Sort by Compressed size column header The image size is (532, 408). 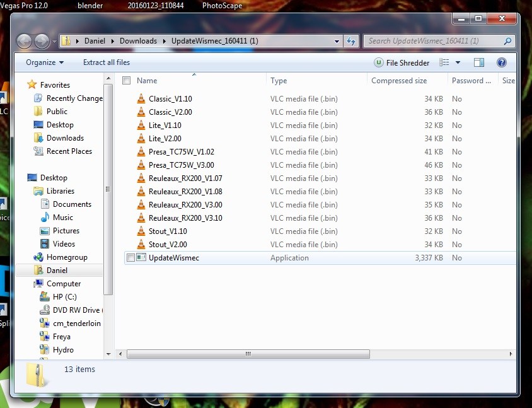coord(399,81)
